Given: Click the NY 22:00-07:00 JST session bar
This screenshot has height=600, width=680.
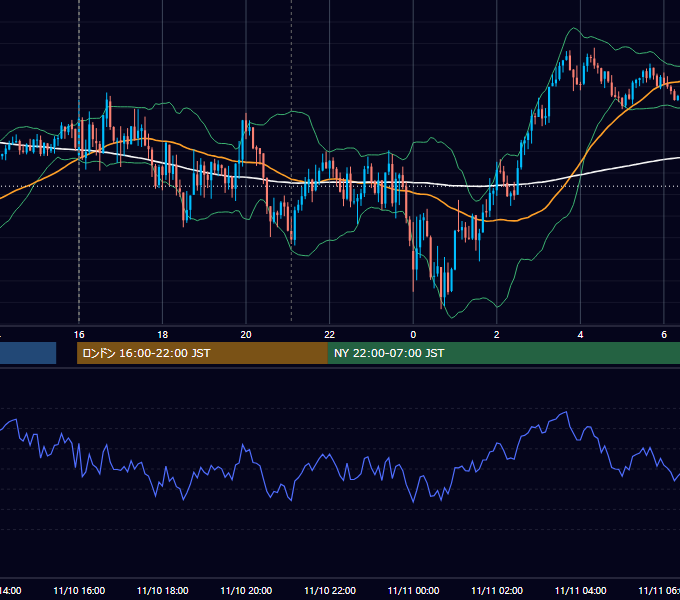Looking at the screenshot, I should point(503,353).
